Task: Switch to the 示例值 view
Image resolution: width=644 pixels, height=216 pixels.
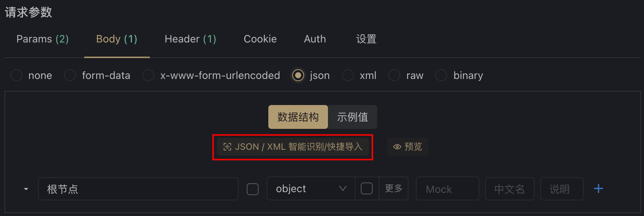Action: [353, 117]
